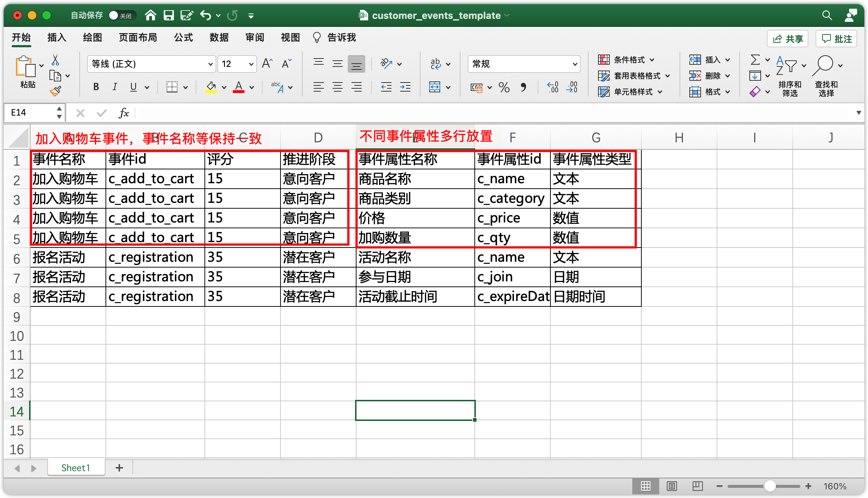Click Increase Decimal icon
This screenshot has width=868, height=498.
[x=553, y=87]
